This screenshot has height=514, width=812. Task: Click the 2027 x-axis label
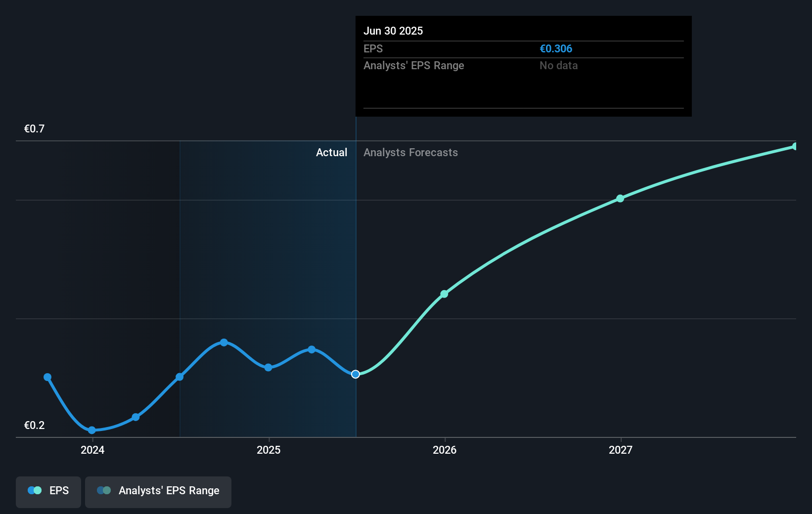621,450
